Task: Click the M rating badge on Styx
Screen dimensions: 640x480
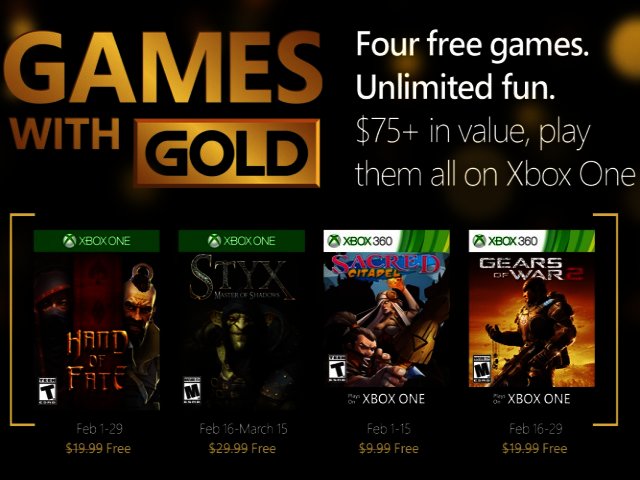Action: [192, 390]
